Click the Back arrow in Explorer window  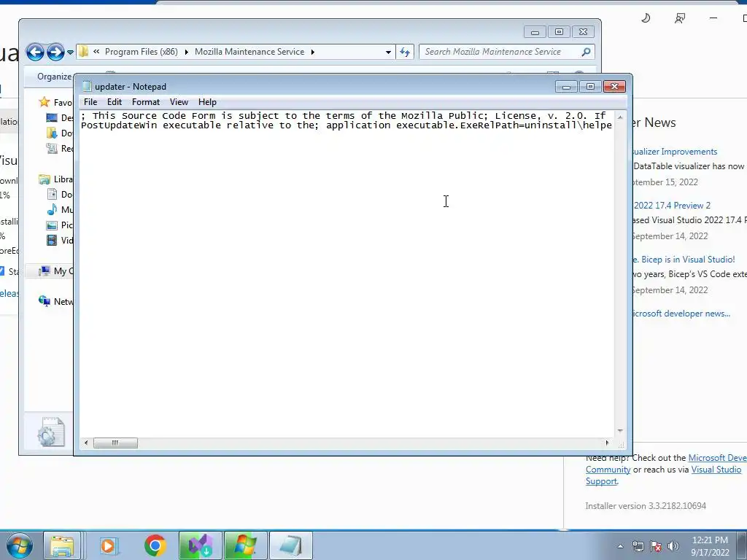point(35,52)
